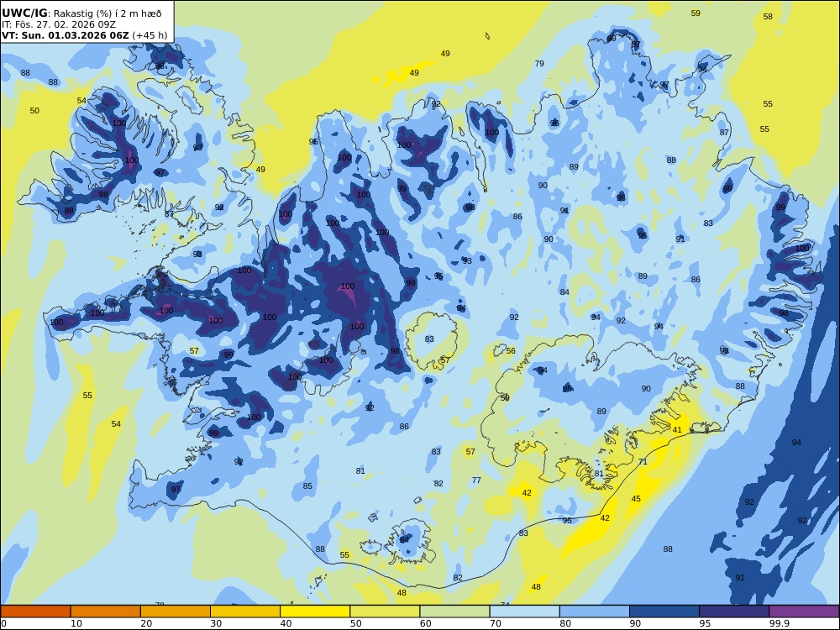This screenshot has width=840, height=630.
Task: Click the map value '58'
Action: (x=768, y=17)
